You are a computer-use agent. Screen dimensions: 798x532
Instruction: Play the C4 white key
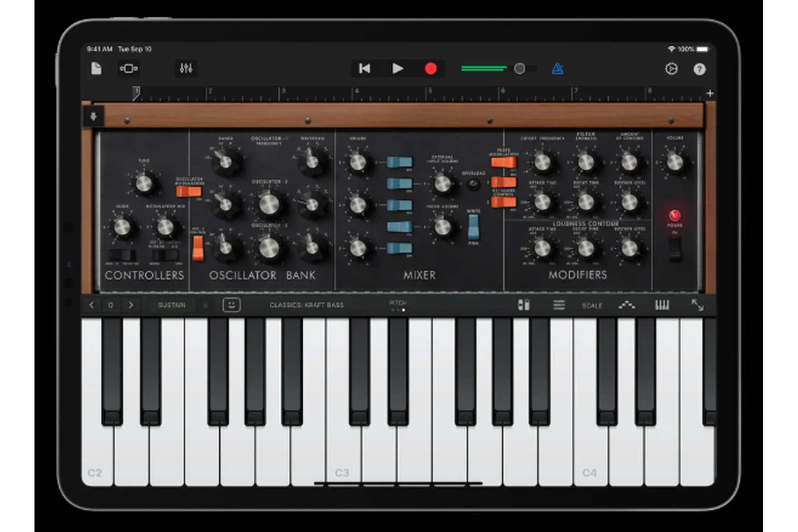pyautogui.click(x=591, y=453)
